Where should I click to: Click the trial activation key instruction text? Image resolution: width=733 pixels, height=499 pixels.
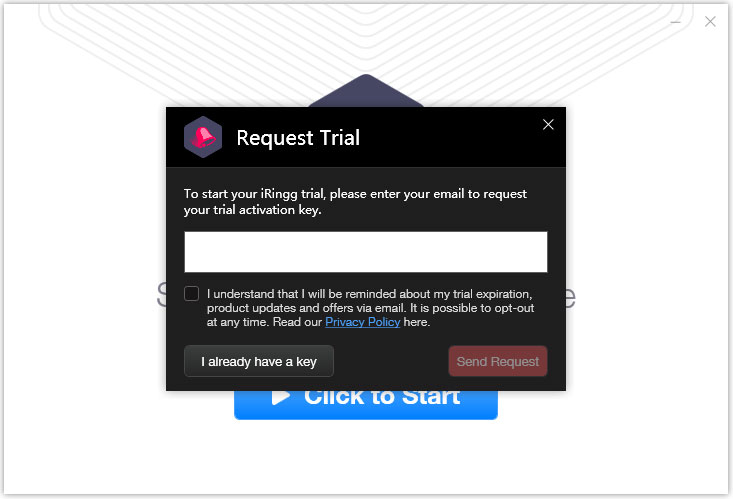(355, 202)
